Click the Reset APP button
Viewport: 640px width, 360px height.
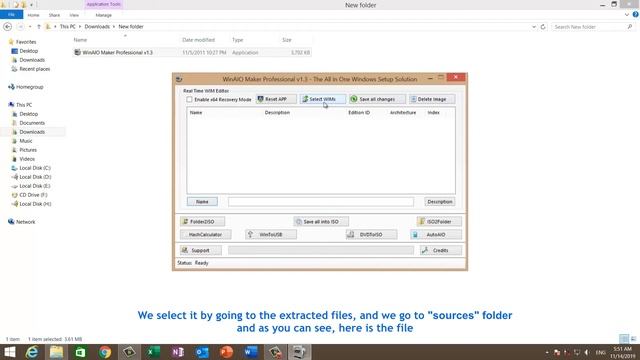(x=276, y=99)
